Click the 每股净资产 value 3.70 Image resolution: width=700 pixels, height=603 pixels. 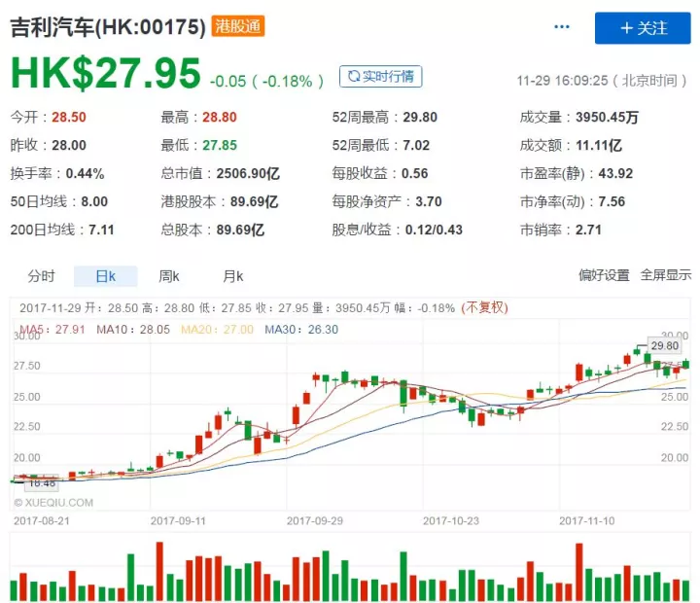429,201
